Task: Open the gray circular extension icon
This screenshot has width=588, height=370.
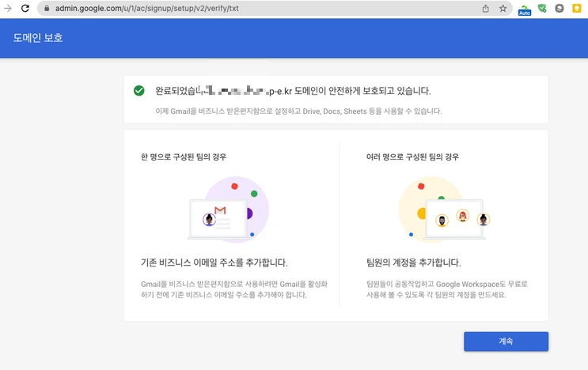Action: [x=560, y=8]
